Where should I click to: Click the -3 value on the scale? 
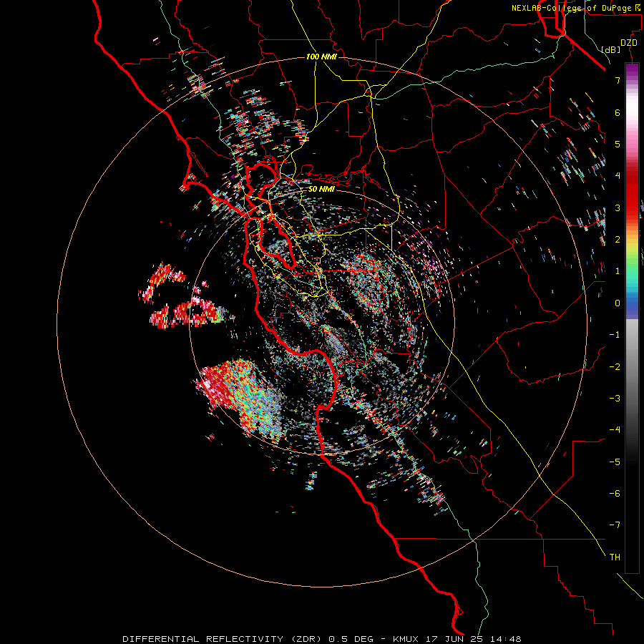point(615,398)
